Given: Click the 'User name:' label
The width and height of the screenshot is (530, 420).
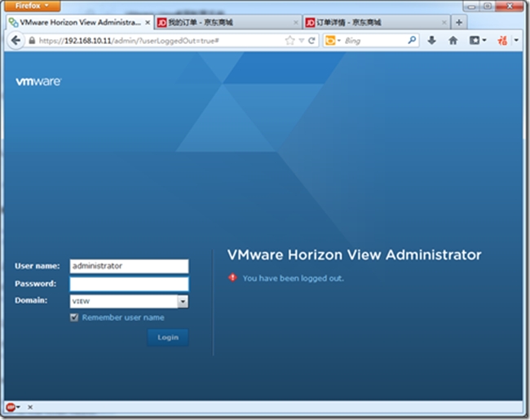Looking at the screenshot, I should click(38, 266).
